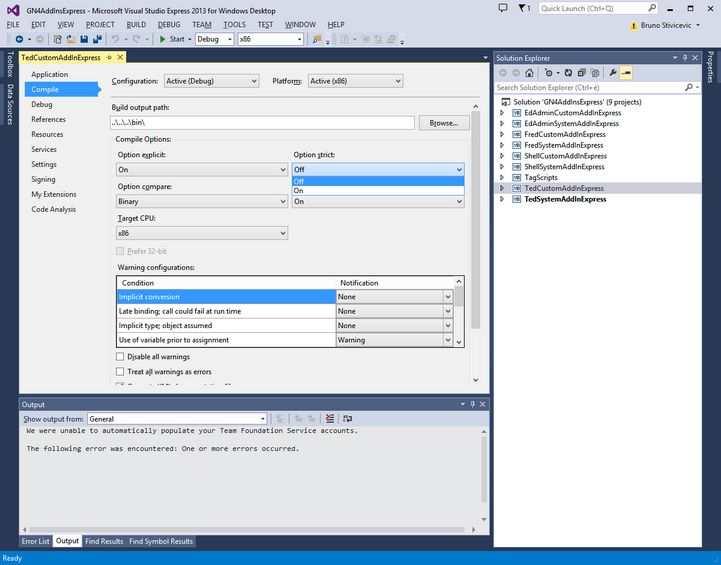
Task: Toggle Word Wrap icon in the Output panel
Action: [x=348, y=418]
